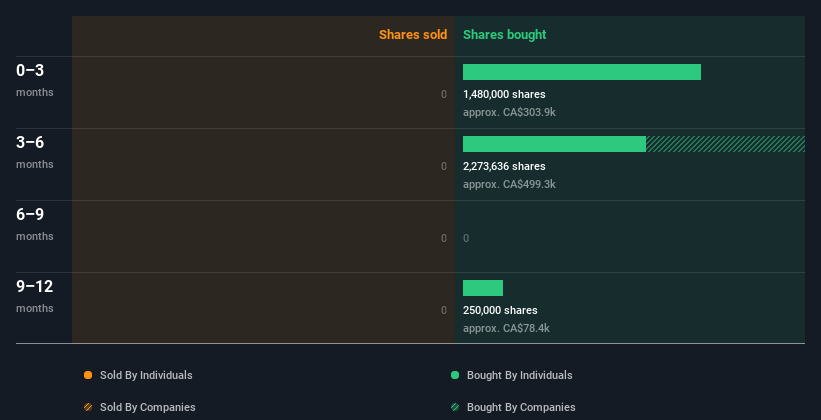Click the 250,000 shares value
The height and width of the screenshot is (420, 821).
[x=500, y=310]
